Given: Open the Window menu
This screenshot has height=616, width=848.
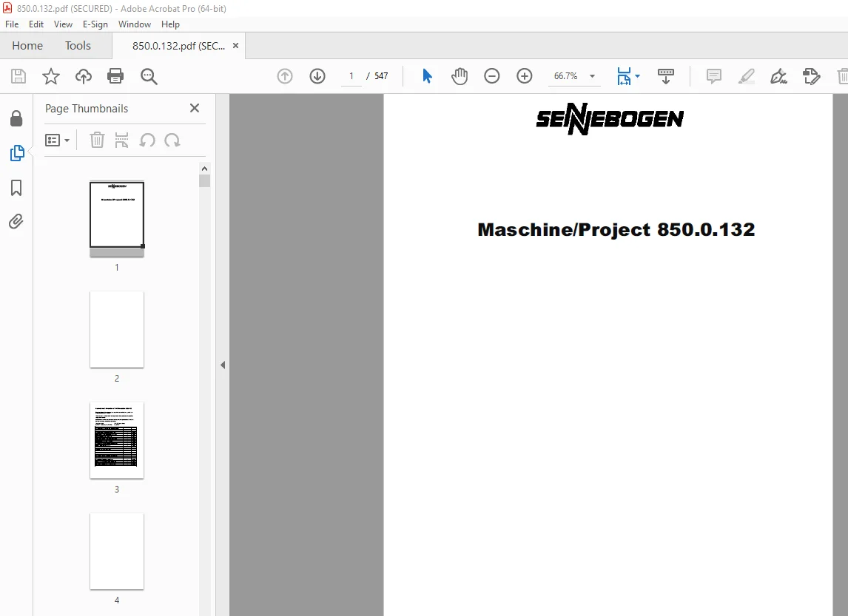Looking at the screenshot, I should 135,24.
